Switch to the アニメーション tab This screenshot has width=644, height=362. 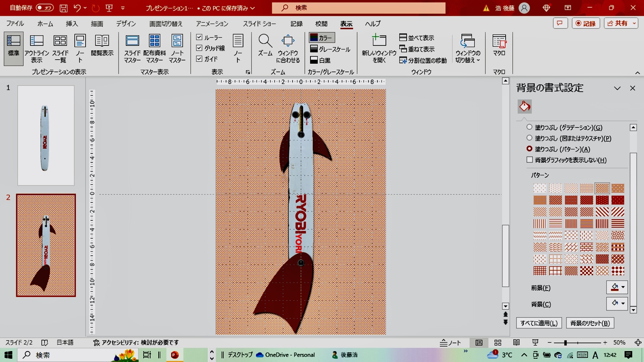click(212, 24)
